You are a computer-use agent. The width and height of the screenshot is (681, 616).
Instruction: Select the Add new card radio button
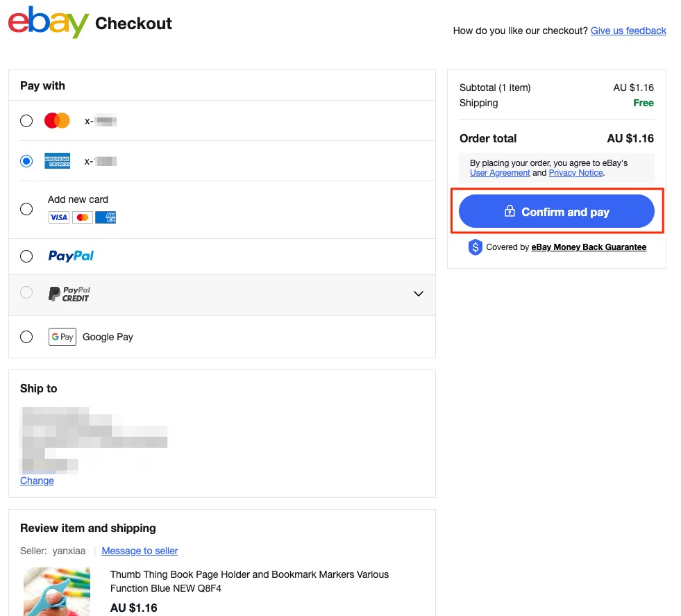point(26,209)
